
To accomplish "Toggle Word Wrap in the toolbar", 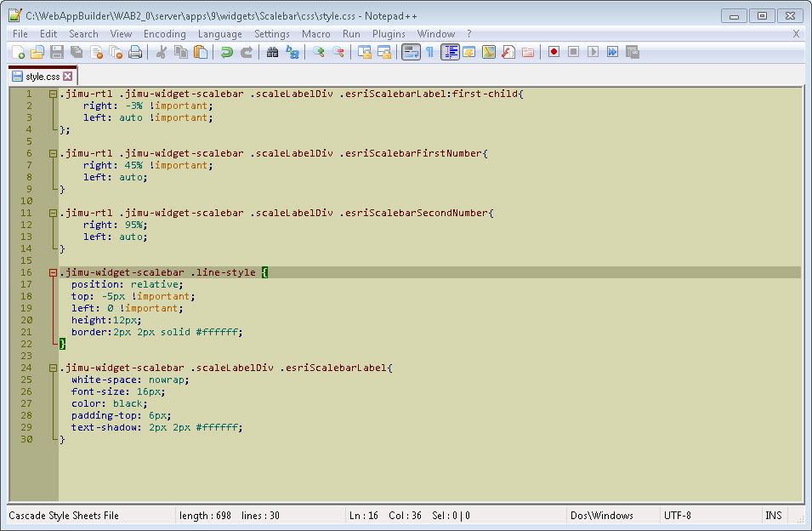I will [x=411, y=52].
